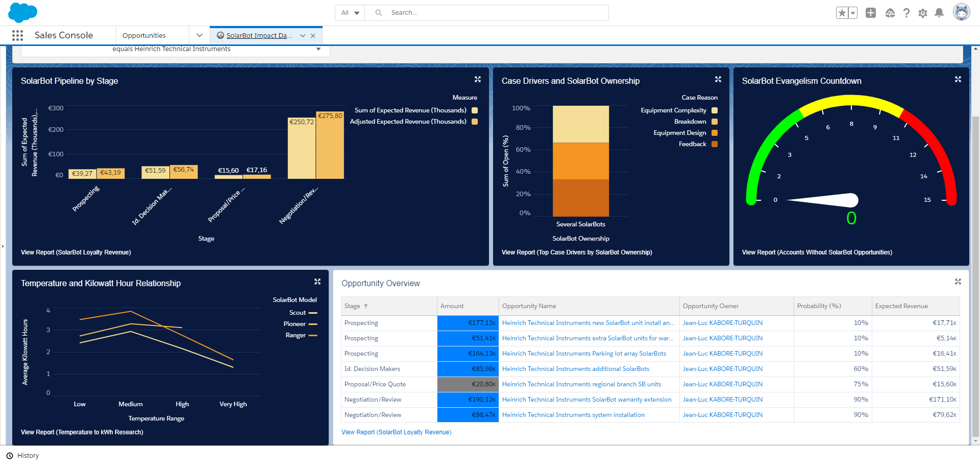Click Adjusted Expected Revenue legend swatch
This screenshot has height=466, width=980.
click(475, 122)
